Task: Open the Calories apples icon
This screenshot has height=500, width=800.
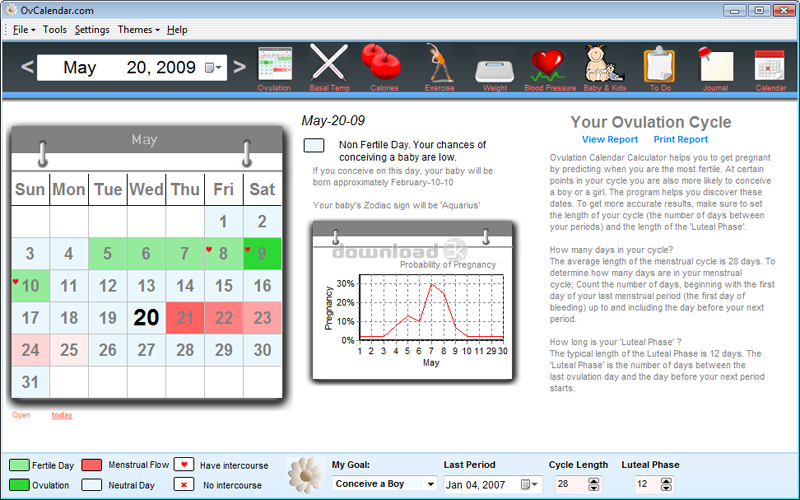Action: 381,62
